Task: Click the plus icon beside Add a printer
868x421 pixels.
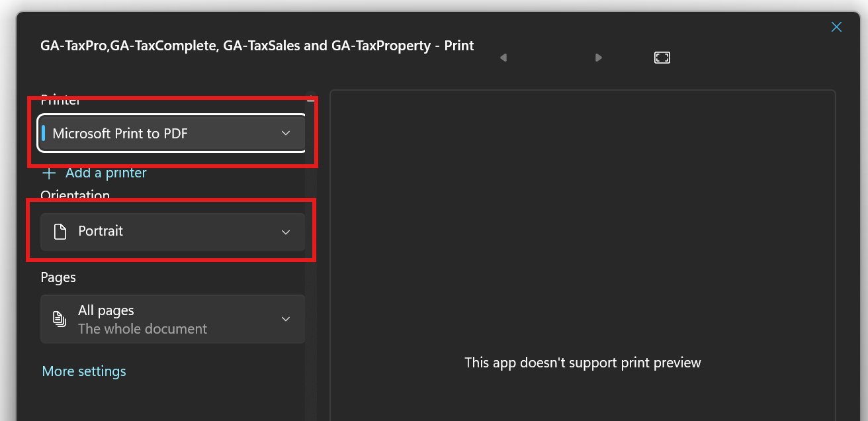Action: pos(49,173)
